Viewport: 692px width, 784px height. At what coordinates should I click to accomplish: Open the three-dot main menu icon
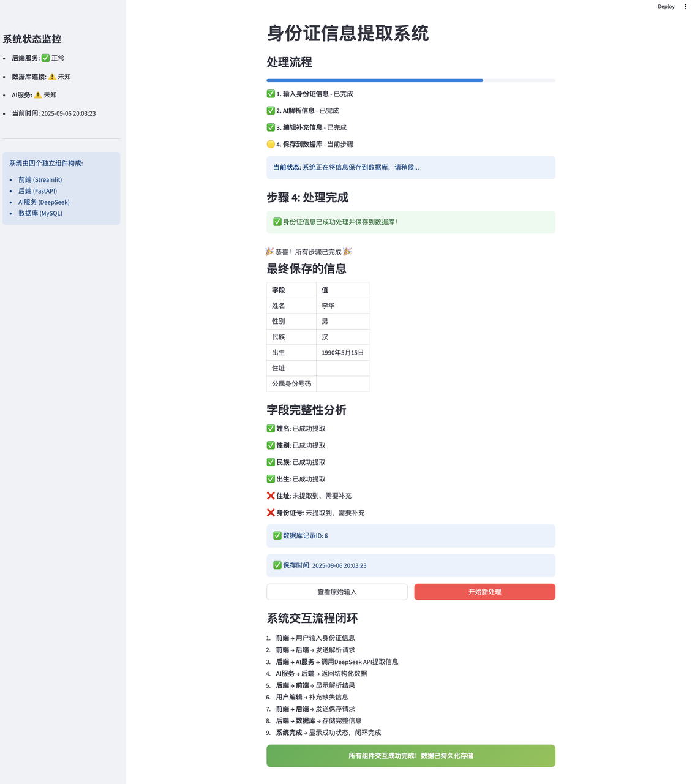(685, 7)
